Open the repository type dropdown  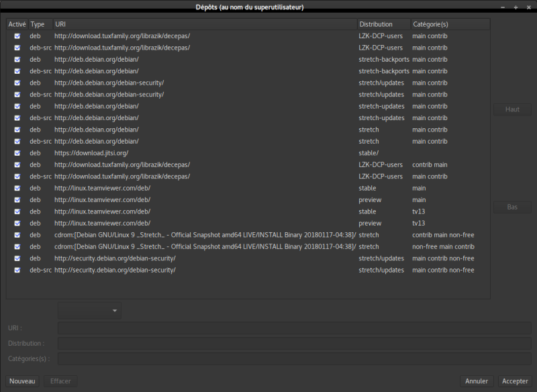coord(89,311)
